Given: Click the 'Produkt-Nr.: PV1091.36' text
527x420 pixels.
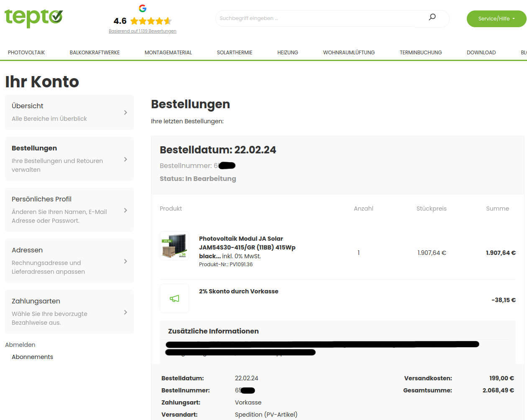Looking at the screenshot, I should 226,265.
